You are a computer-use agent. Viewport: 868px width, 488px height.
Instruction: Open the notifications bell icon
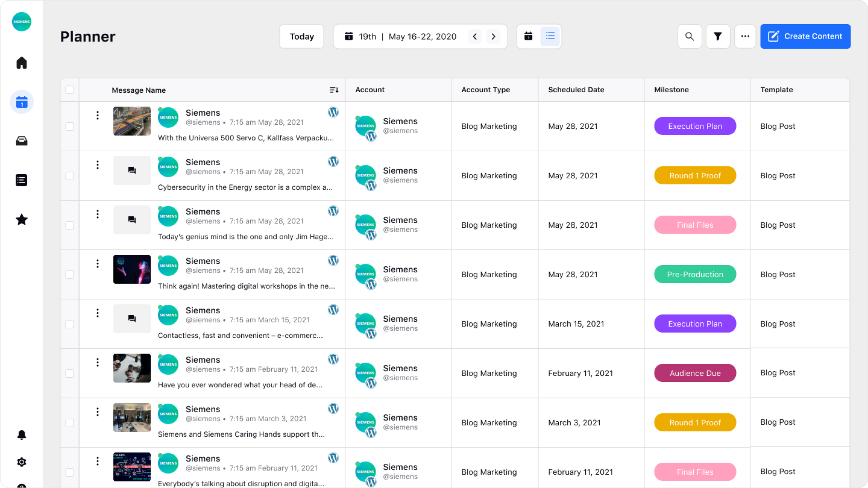tap(22, 435)
